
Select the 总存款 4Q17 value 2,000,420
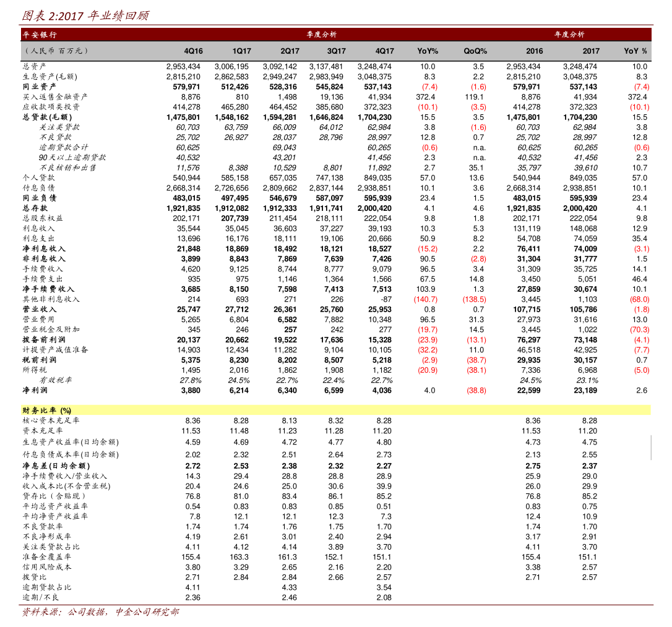coord(374,208)
